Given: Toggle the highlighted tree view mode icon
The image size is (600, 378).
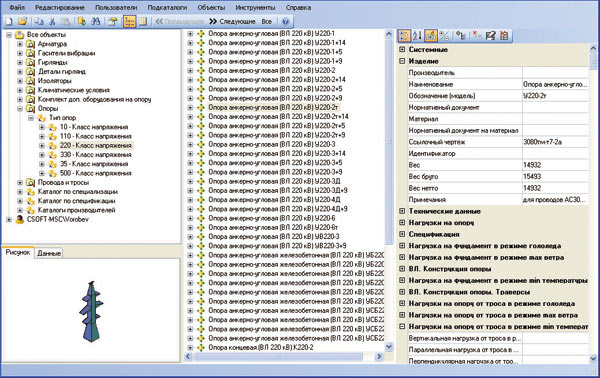Looking at the screenshot, I should [x=129, y=22].
